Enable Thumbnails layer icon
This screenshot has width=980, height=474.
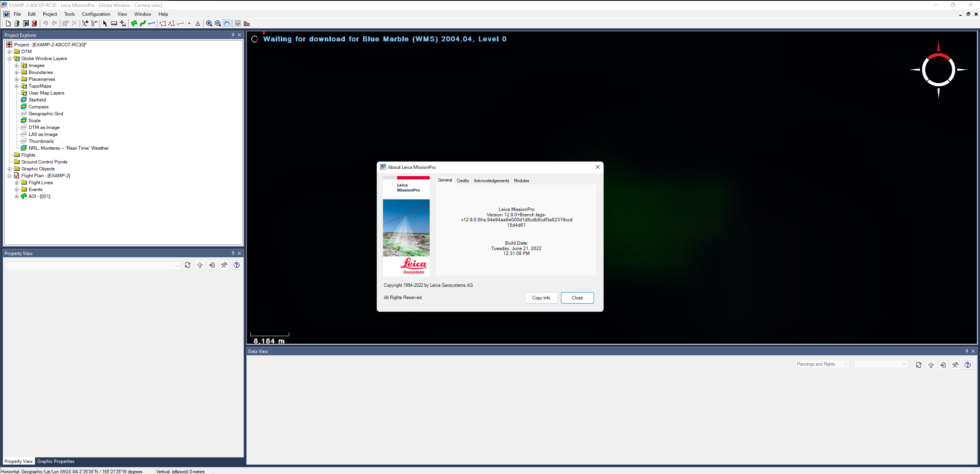coord(24,141)
